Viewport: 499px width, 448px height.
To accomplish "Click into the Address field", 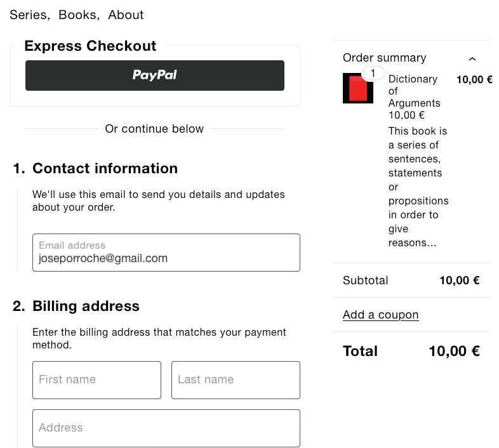I will 166,428.
